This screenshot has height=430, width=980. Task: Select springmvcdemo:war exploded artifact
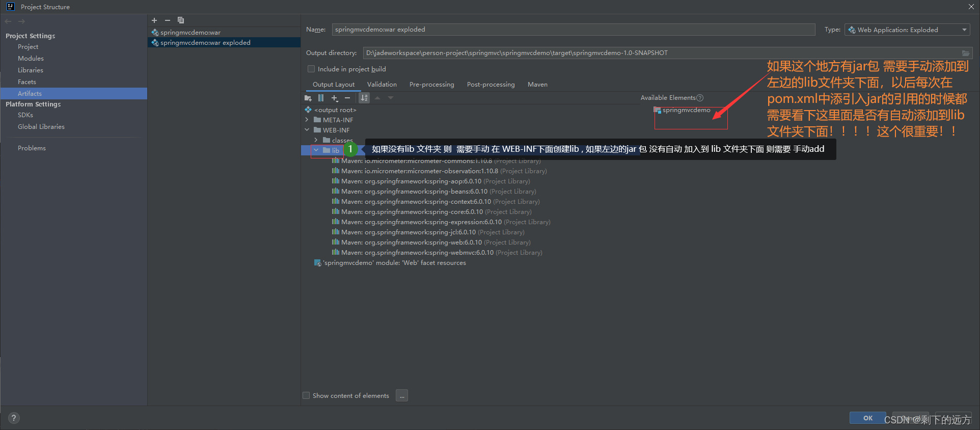click(x=224, y=43)
